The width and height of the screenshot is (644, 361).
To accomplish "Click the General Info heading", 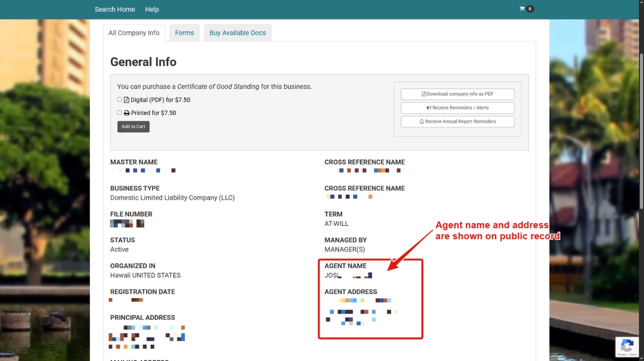I will [143, 62].
